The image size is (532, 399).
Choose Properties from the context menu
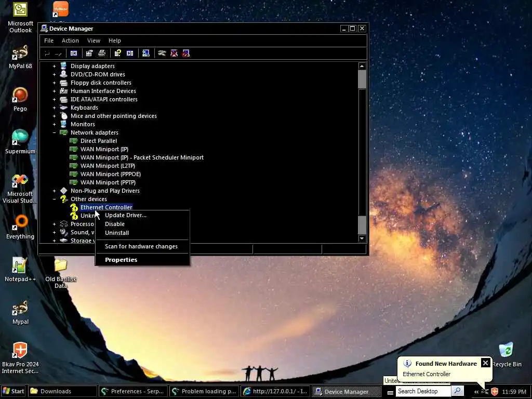tap(142, 260)
